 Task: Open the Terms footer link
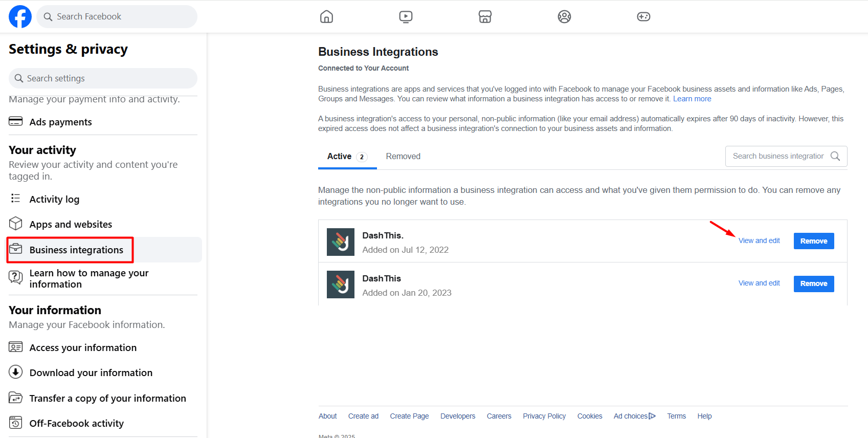[x=676, y=416]
